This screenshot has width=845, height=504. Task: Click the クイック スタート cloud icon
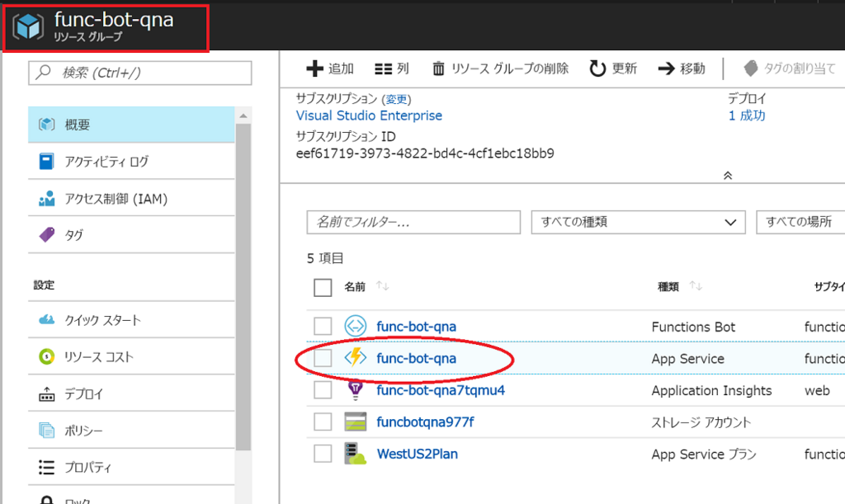(x=47, y=320)
